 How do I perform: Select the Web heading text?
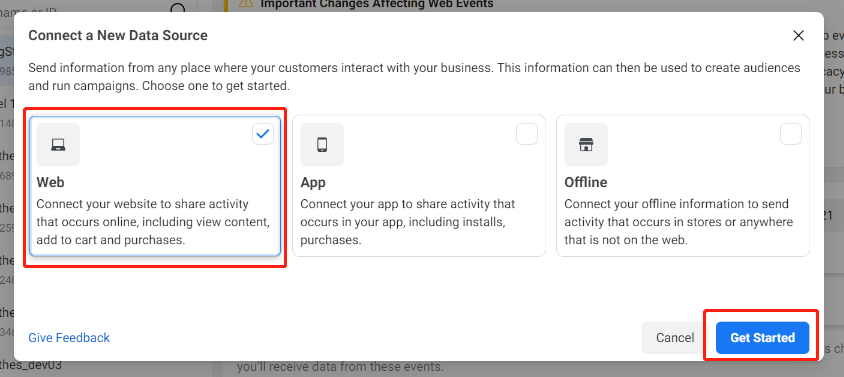50,183
